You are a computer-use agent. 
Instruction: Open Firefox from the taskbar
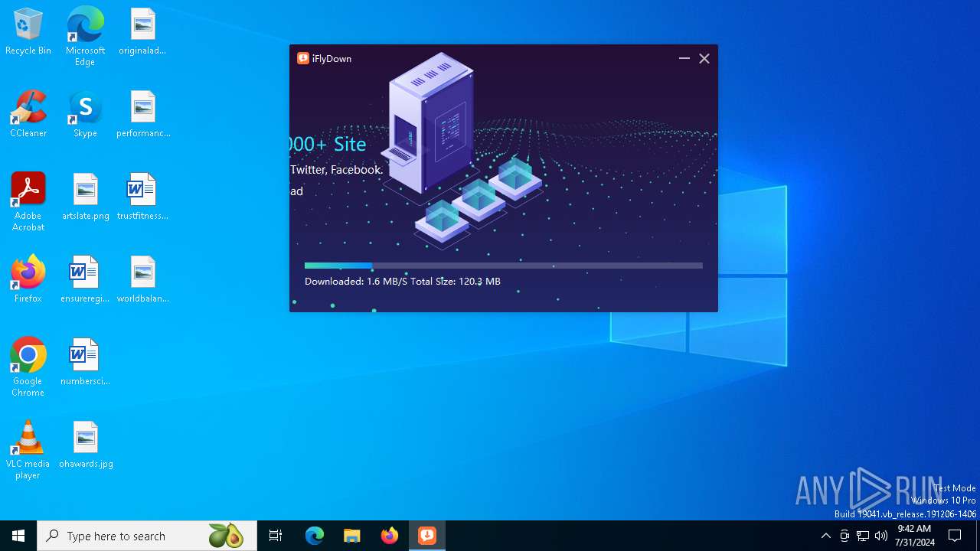click(390, 536)
